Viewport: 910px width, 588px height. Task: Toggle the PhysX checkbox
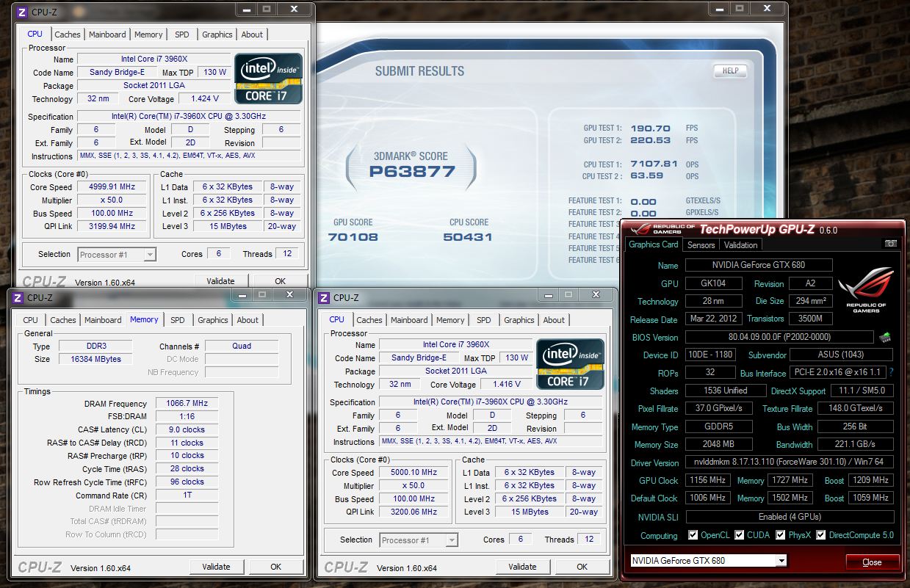[x=780, y=535]
